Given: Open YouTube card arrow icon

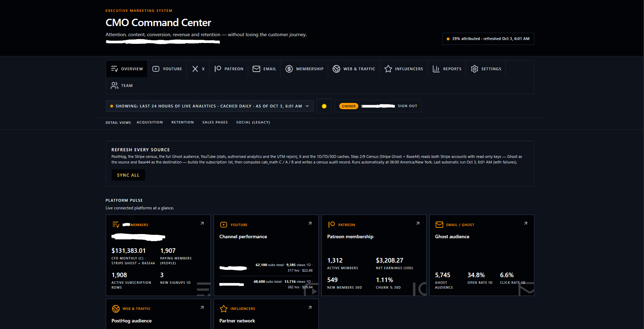Looking at the screenshot, I should point(310,223).
